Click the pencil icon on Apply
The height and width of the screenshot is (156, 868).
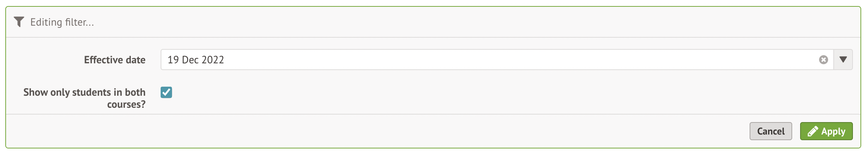[813, 132]
